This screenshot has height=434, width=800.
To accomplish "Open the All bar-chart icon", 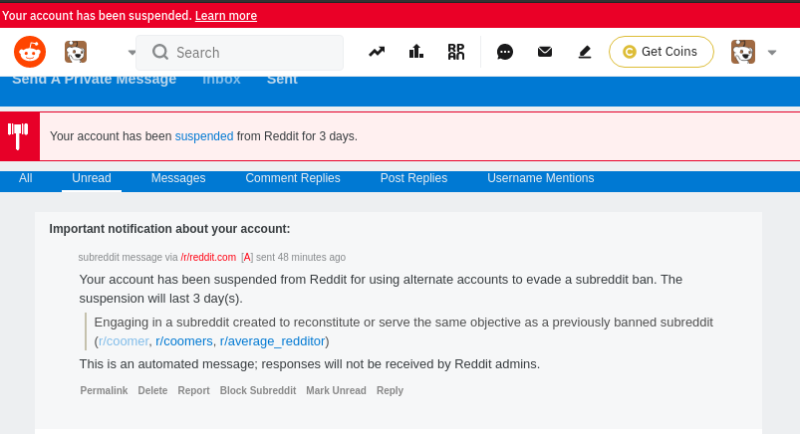I will [x=416, y=52].
